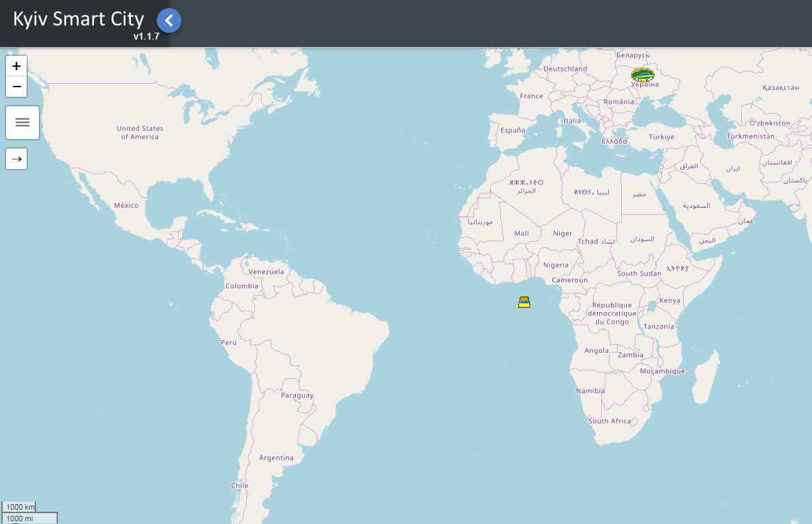Screen dimensions: 812x524
Task: Click the Kyiv Smart City title
Action: click(x=78, y=18)
